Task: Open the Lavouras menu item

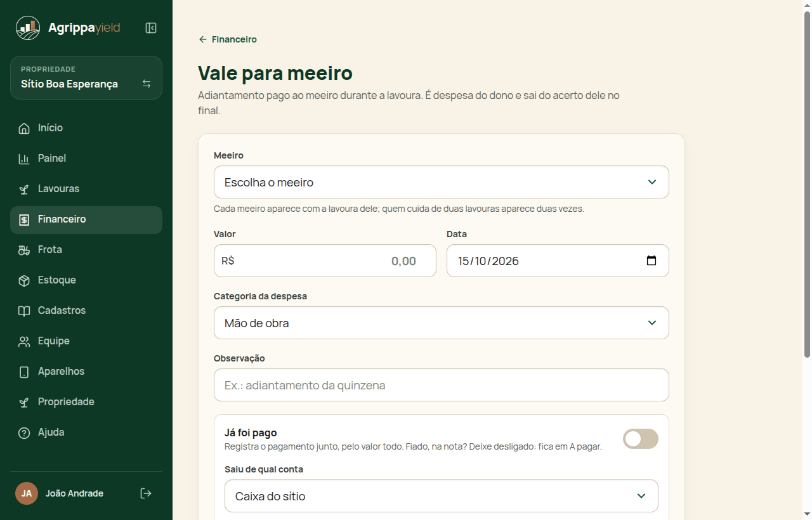Action: tap(86, 189)
